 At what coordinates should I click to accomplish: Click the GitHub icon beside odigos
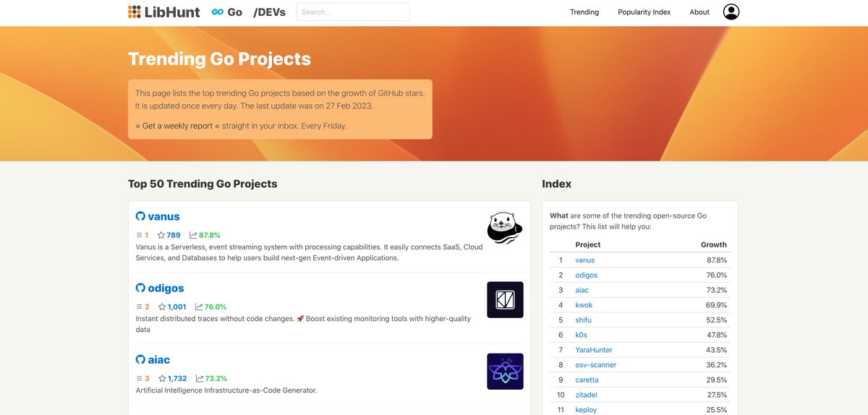tap(140, 288)
